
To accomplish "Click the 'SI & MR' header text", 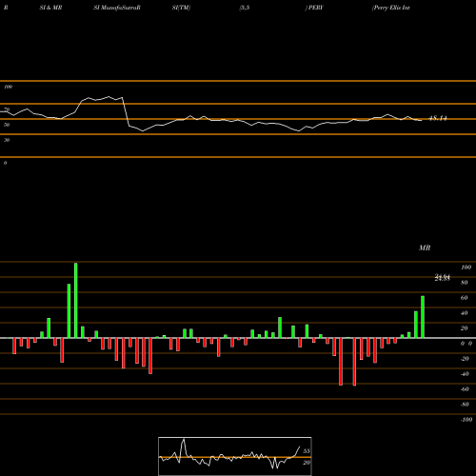I will [x=50, y=8].
